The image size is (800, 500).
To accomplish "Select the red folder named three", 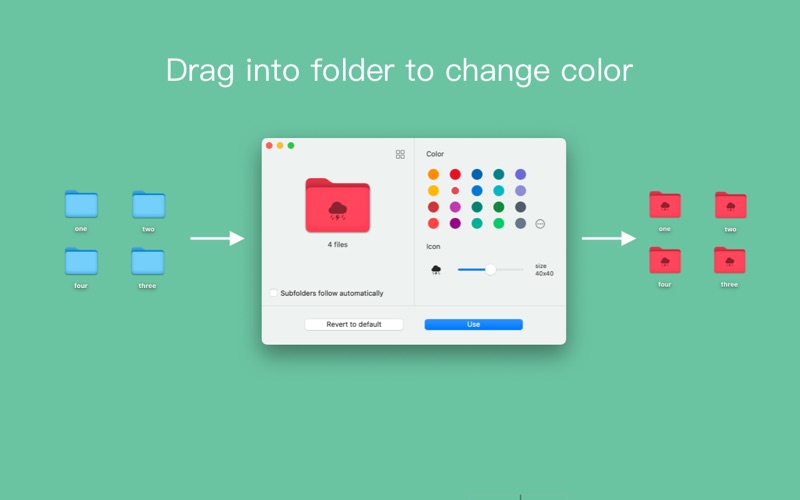I will coord(730,260).
